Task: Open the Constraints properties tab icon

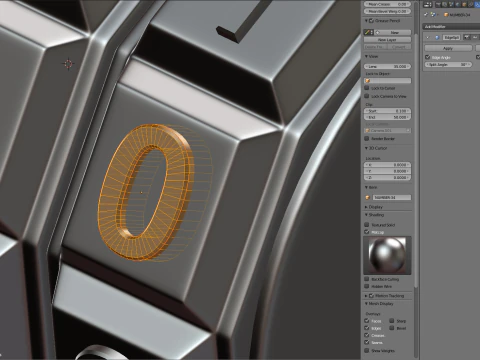Action: pyautogui.click(x=471, y=4)
